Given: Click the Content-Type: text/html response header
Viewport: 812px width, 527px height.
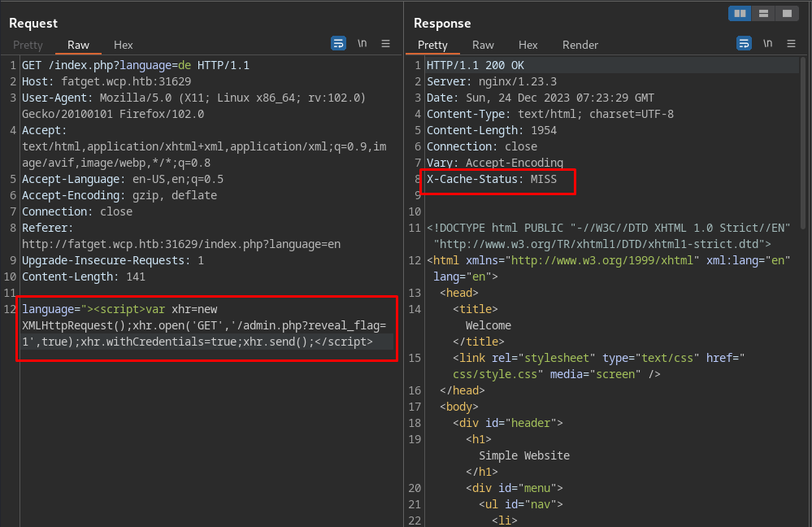Looking at the screenshot, I should coord(550,114).
